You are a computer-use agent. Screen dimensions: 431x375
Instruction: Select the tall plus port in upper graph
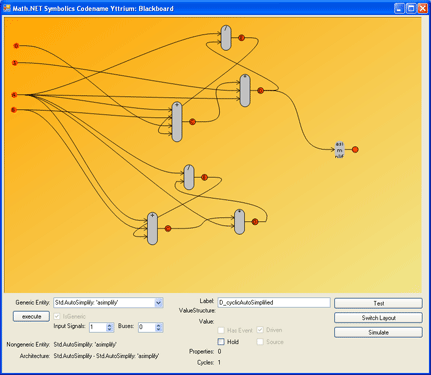coord(177,122)
